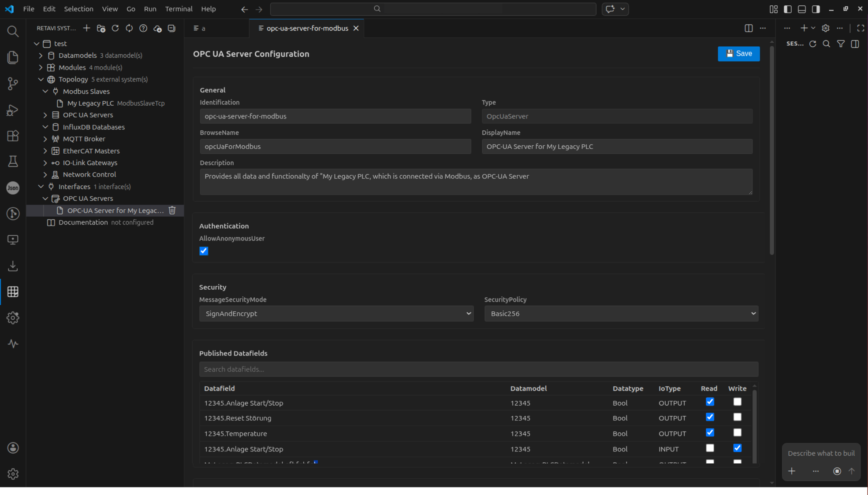The height and width of the screenshot is (495, 868).
Task: Click the Identification input field
Action: (x=335, y=116)
